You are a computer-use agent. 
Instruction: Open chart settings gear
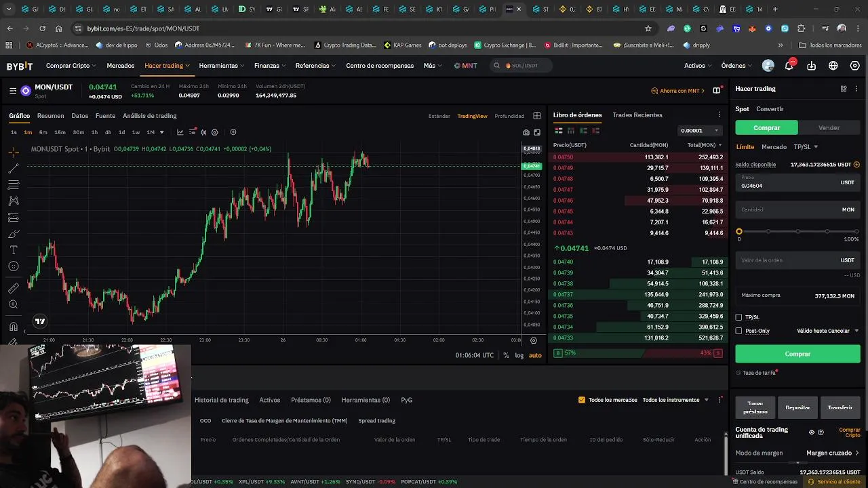[x=215, y=132]
